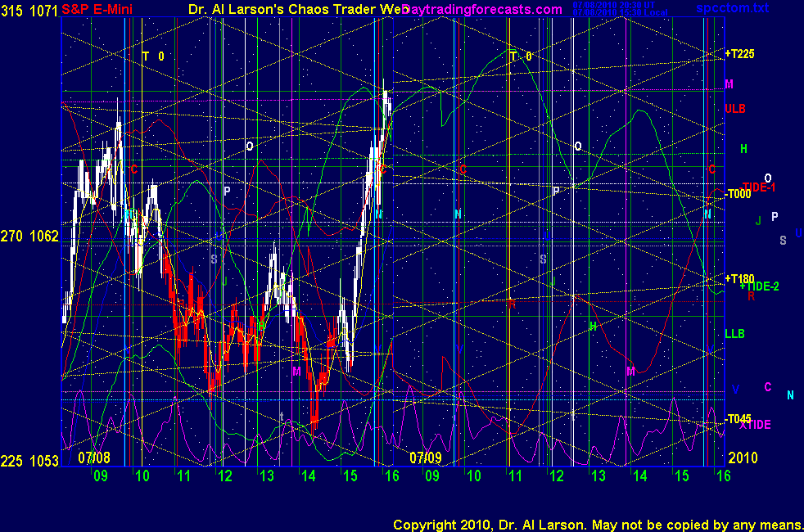Screen dimensions: 804x532
Task: Click the copyright notice text
Action: click(598, 525)
